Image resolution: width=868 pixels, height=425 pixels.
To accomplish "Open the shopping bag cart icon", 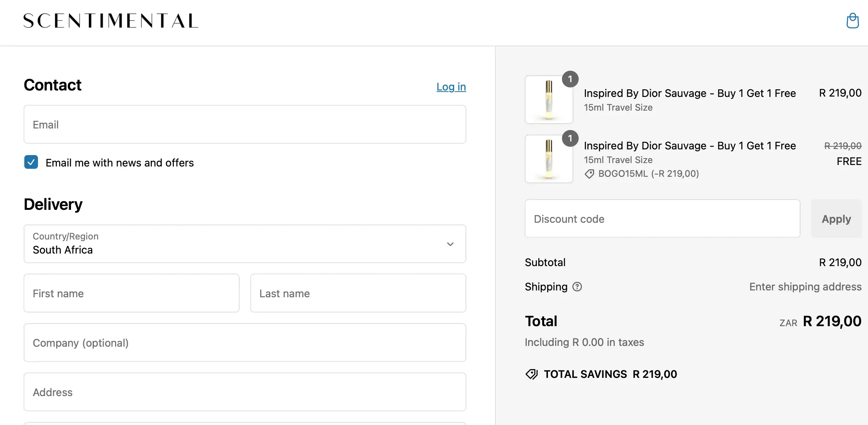I will (852, 21).
